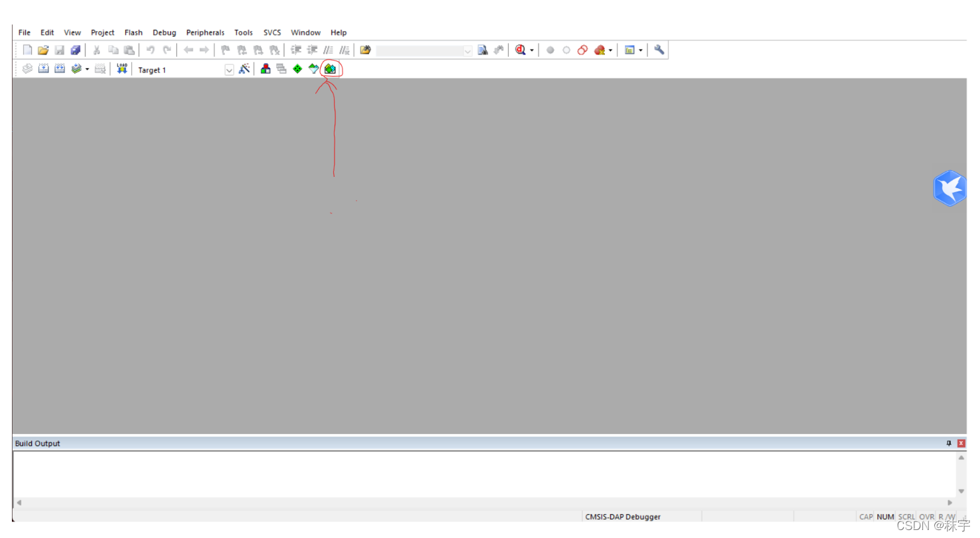Click the NUM indicator in status bar
This screenshot has width=980, height=538.
[885, 517]
